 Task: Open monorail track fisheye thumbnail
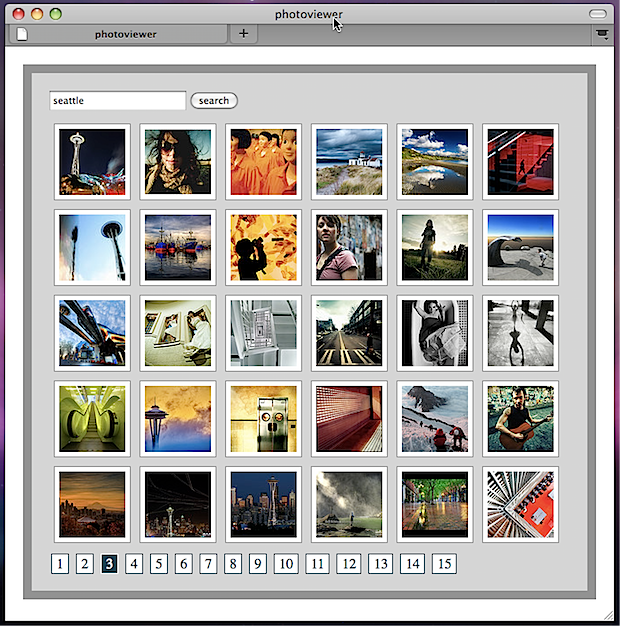(92, 333)
